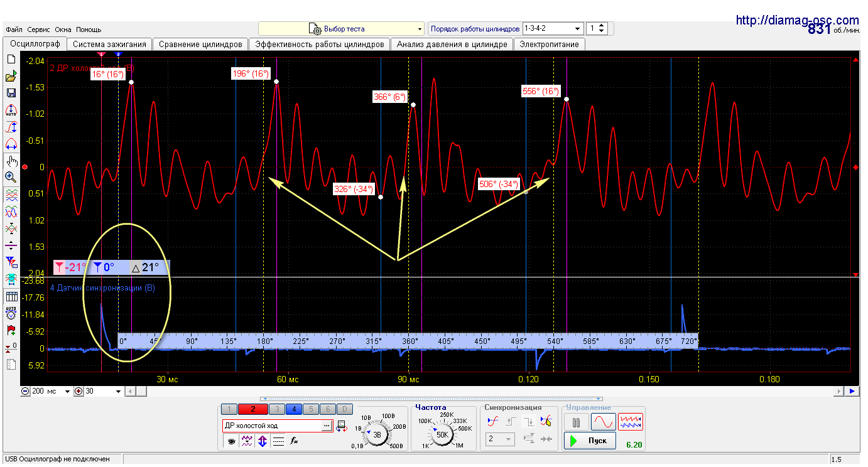This screenshot has width=868, height=467.
Task: Select the dual waveform recording mode button
Action: tap(631, 422)
